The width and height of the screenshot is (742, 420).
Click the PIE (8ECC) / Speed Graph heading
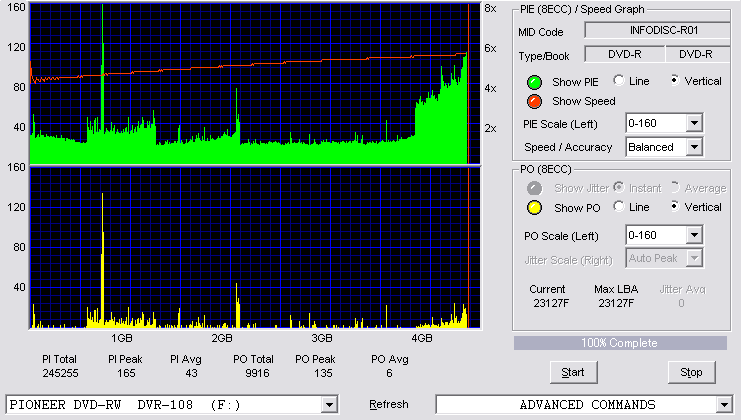tap(582, 9)
